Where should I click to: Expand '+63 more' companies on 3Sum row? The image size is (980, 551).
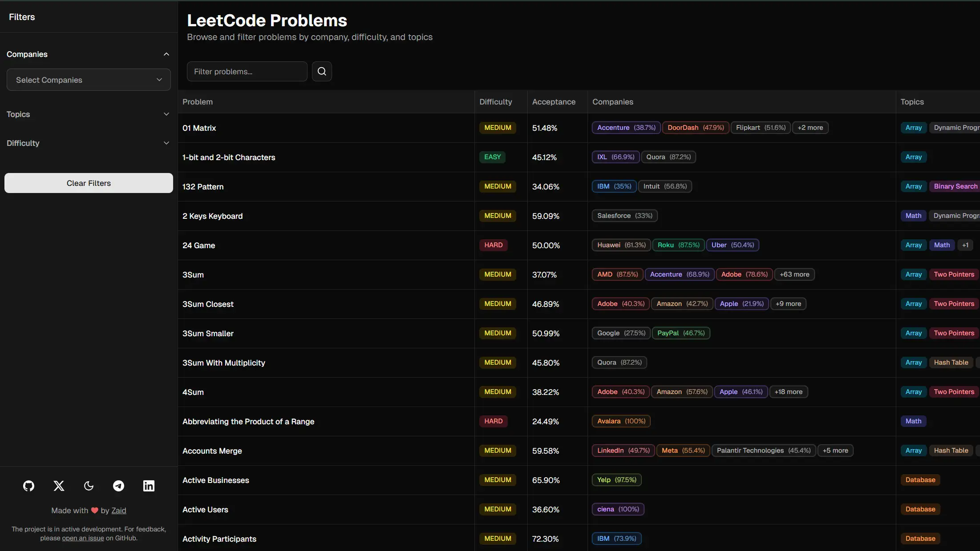(x=794, y=274)
